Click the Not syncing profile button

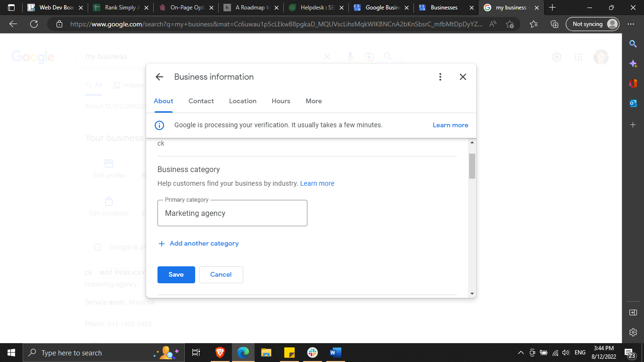(x=592, y=24)
